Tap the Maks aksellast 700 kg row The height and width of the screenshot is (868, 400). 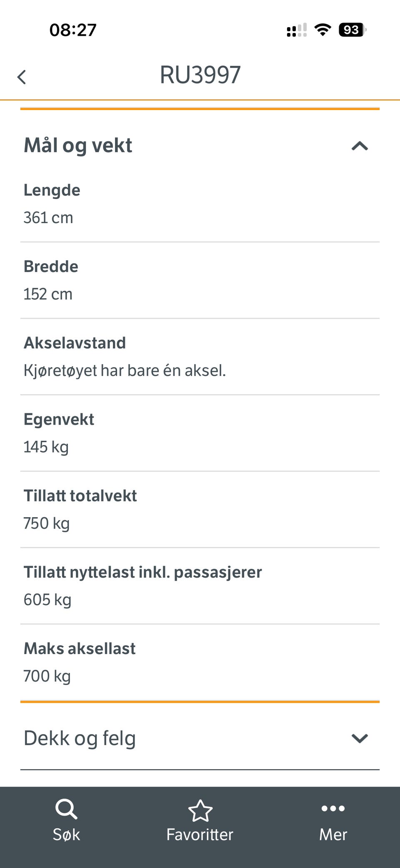[x=200, y=662]
